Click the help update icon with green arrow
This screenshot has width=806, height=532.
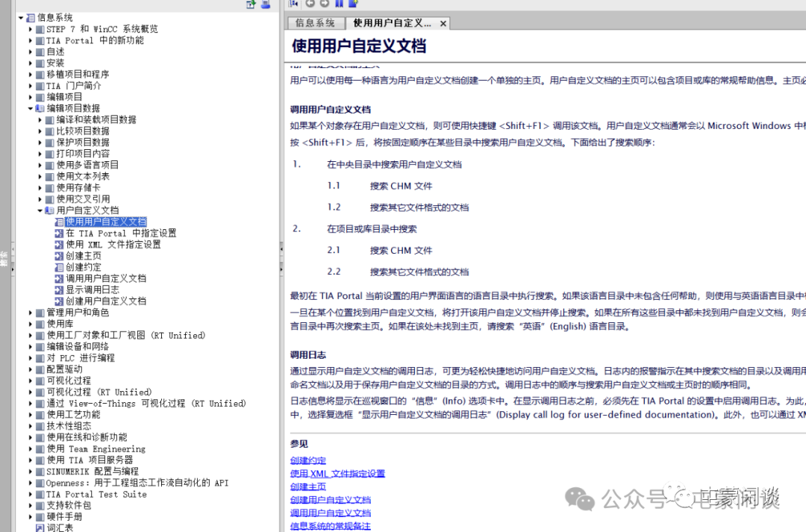(x=251, y=4)
